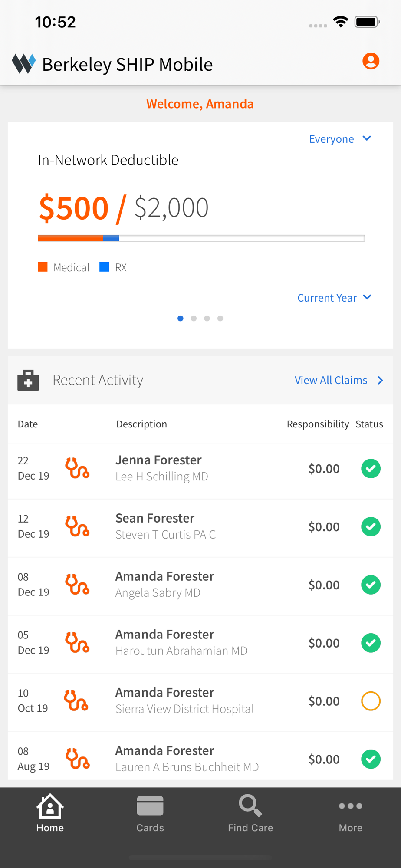Tap the Find Care magnifier icon

(250, 806)
